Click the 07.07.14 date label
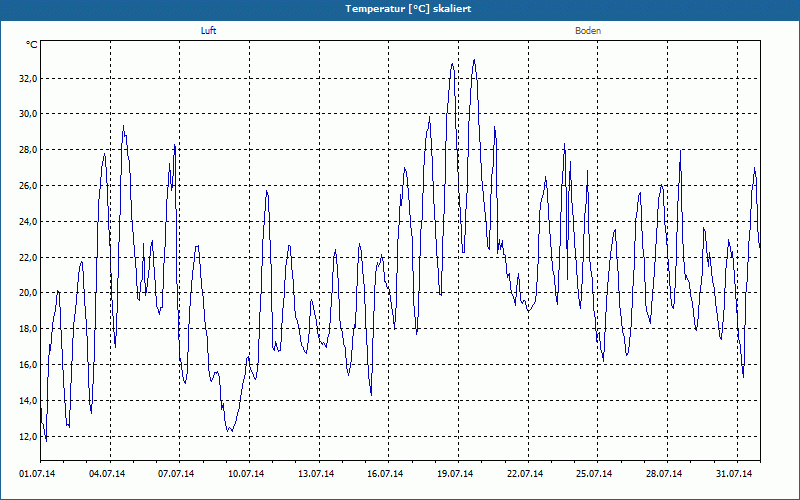 point(176,474)
